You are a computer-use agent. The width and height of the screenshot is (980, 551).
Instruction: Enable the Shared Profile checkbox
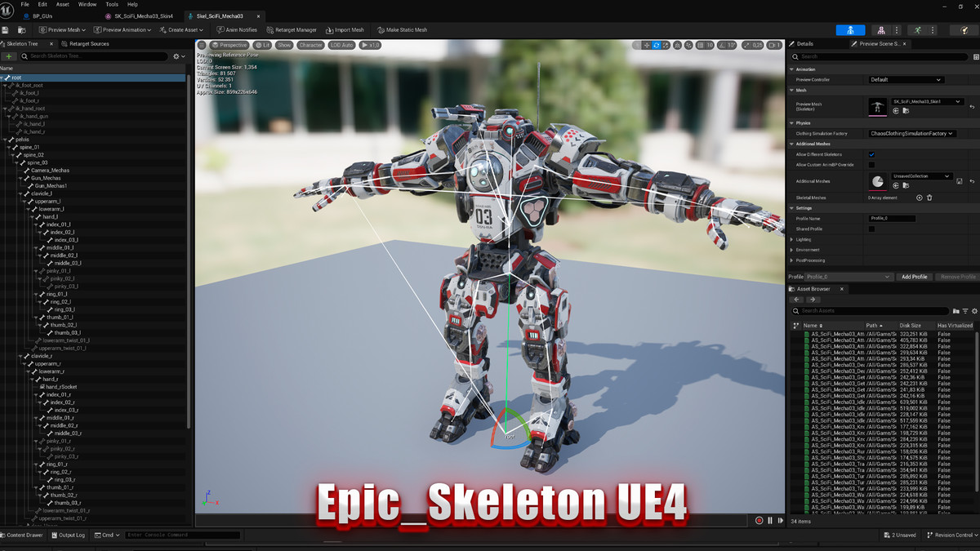(871, 229)
